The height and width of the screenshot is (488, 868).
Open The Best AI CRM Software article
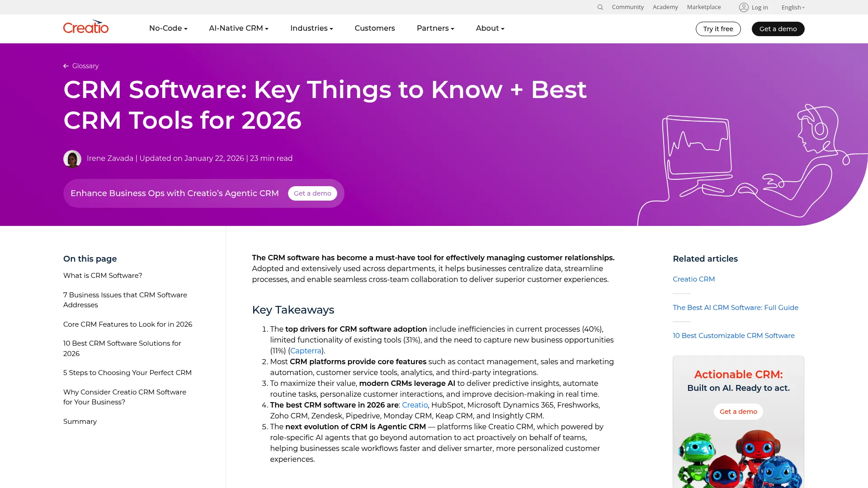[735, 308]
